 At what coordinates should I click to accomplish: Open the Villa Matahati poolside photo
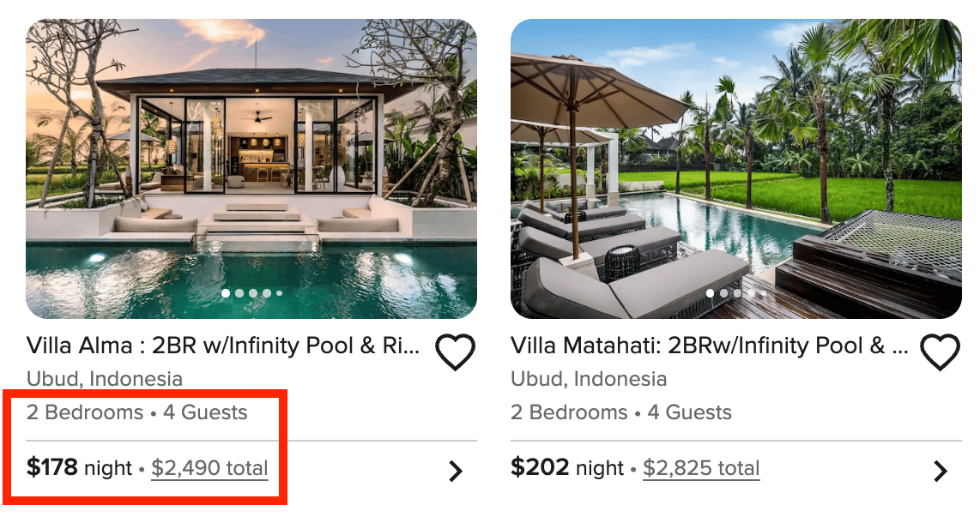click(735, 163)
